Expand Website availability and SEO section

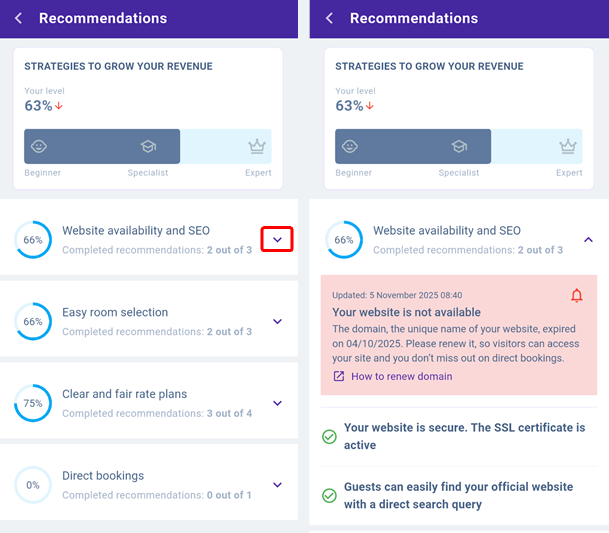(x=277, y=239)
